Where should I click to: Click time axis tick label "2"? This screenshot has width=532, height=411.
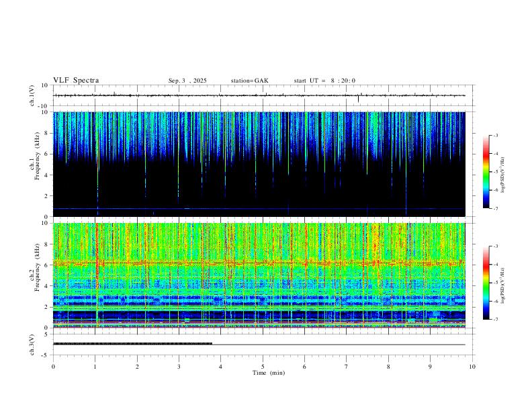coord(137,367)
